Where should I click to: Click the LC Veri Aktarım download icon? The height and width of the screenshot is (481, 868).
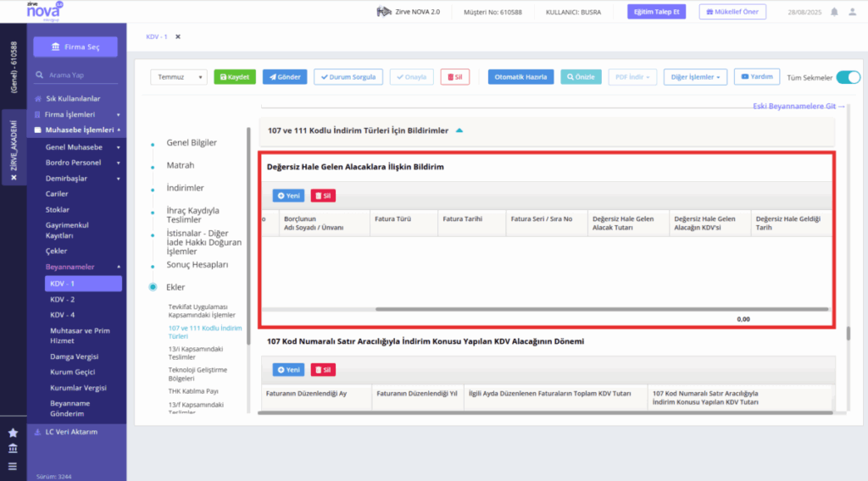[37, 432]
